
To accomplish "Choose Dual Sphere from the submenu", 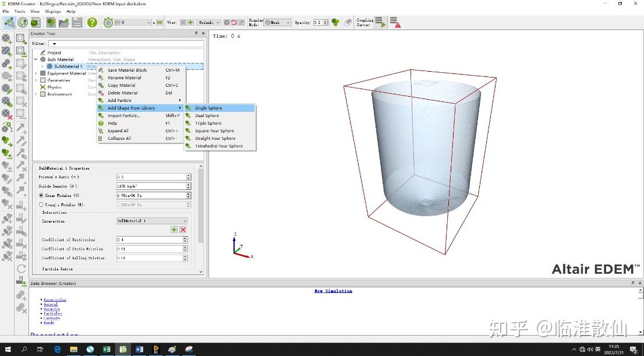I will coord(207,115).
